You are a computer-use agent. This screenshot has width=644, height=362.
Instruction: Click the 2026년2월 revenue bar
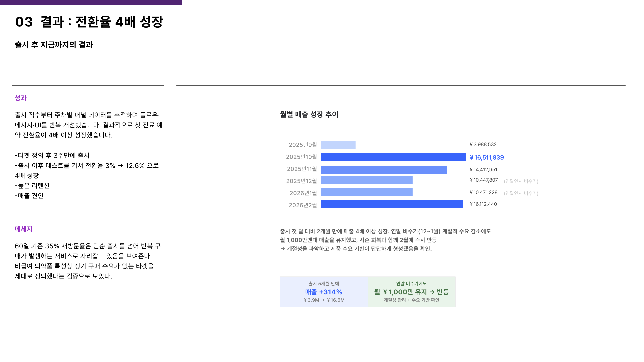pyautogui.click(x=392, y=204)
